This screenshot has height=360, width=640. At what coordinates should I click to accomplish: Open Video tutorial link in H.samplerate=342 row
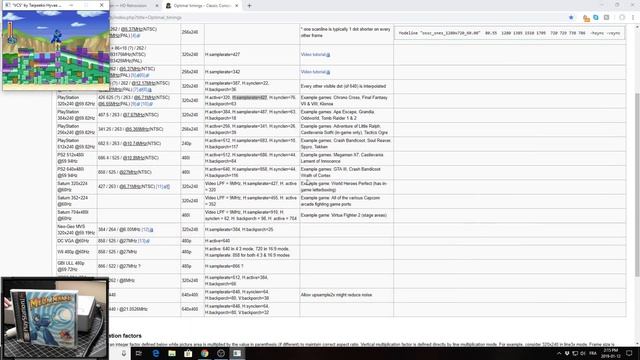(315, 72)
